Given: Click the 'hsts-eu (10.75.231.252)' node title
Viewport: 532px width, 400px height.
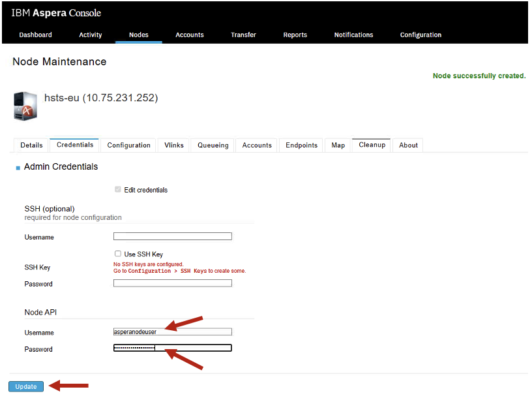Looking at the screenshot, I should [x=101, y=98].
